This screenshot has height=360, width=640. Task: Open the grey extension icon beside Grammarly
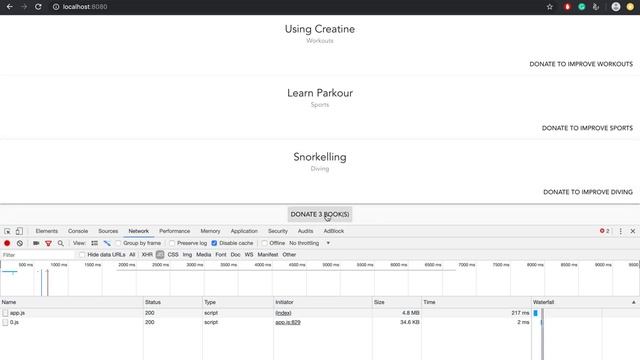tap(596, 7)
